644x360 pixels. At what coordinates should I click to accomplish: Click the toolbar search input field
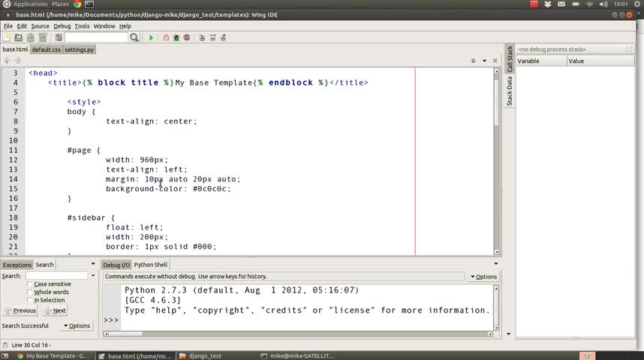tap(97, 37)
